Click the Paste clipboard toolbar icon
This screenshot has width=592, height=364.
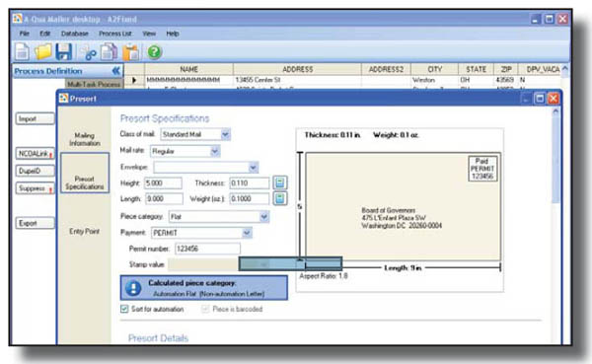click(x=130, y=52)
